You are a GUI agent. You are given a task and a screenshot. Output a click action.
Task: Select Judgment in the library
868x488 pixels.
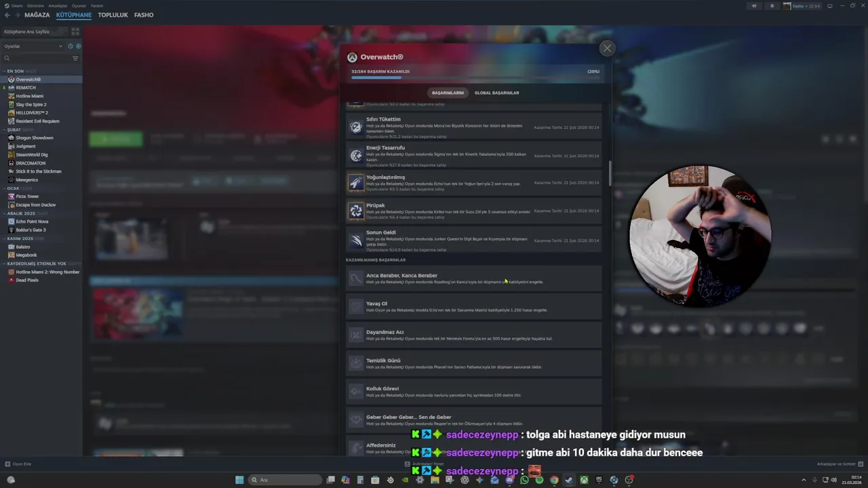[x=41, y=146]
